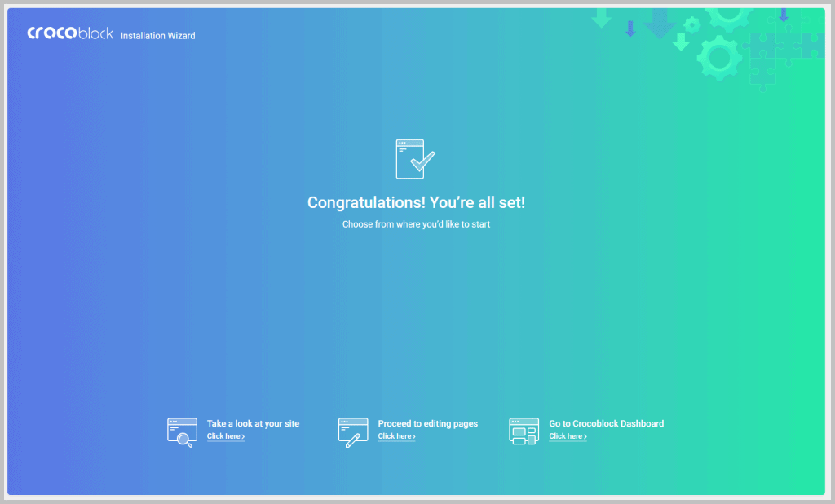Select the 'Go to Crocoblock Dashboard' title
835x504 pixels.
point(606,423)
